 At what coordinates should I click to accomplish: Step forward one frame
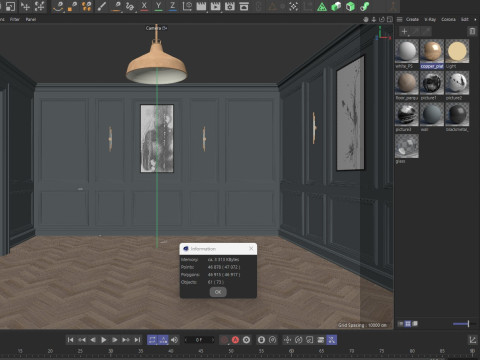click(115, 340)
